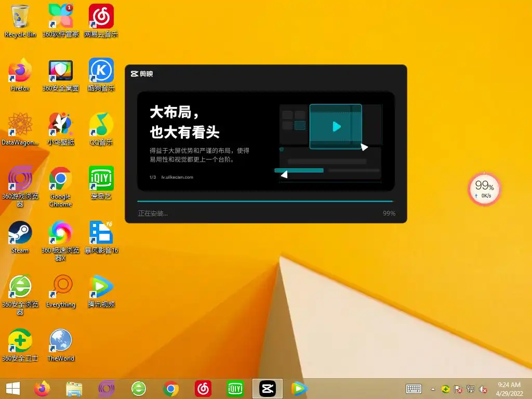Screen dimensions: 532x399
Task: Open the Recycle Bin desktop icon
Action: [x=20, y=20]
